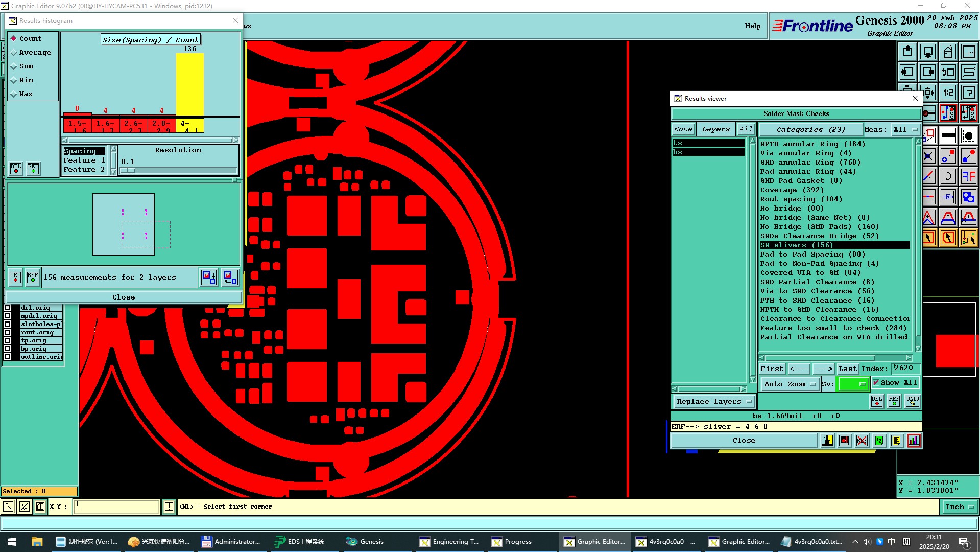Open the Inch units dropdown
The image size is (980, 552).
(x=959, y=507)
